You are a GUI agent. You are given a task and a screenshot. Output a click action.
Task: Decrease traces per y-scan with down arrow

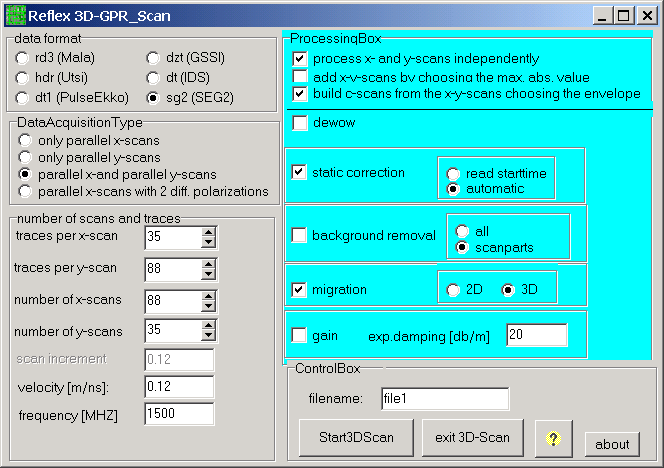pos(208,275)
